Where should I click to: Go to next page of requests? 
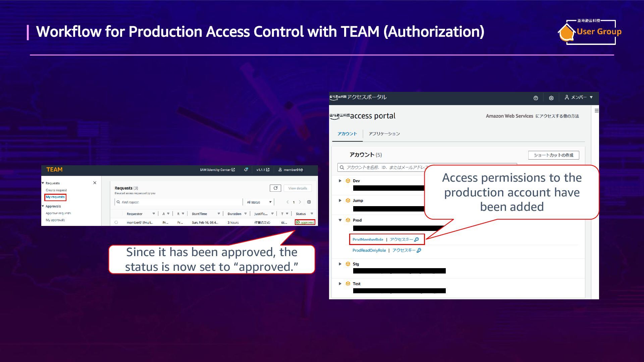coord(300,202)
